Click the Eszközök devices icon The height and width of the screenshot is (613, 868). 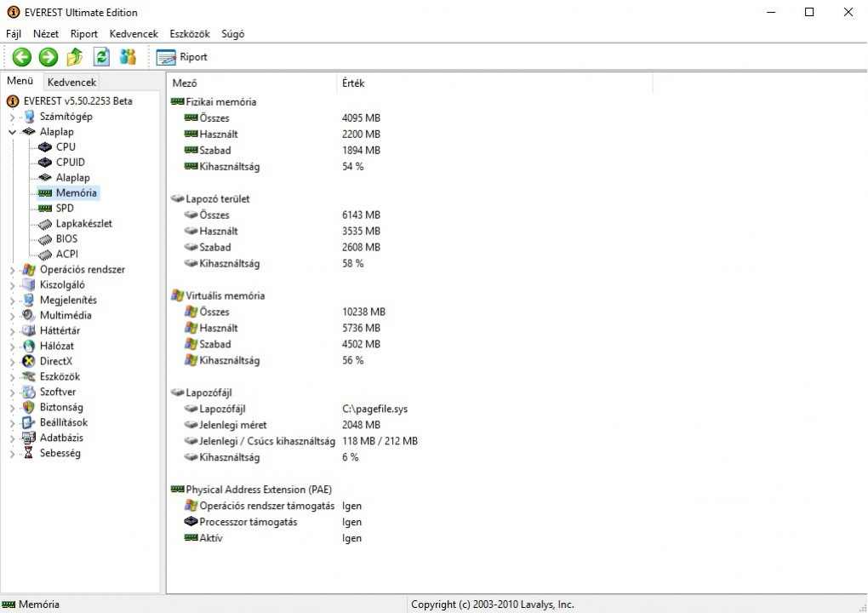[29, 376]
